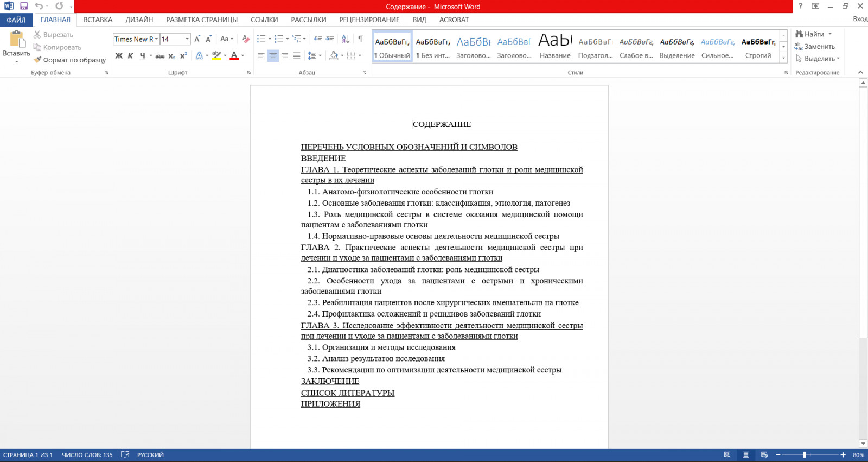Click the Заменить button
This screenshot has width=868, height=462.
(815, 47)
